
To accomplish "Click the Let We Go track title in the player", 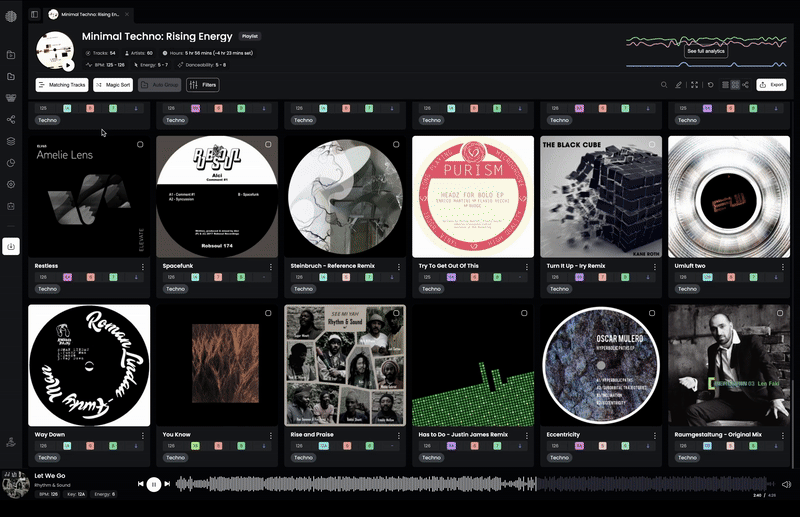I will pos(50,476).
